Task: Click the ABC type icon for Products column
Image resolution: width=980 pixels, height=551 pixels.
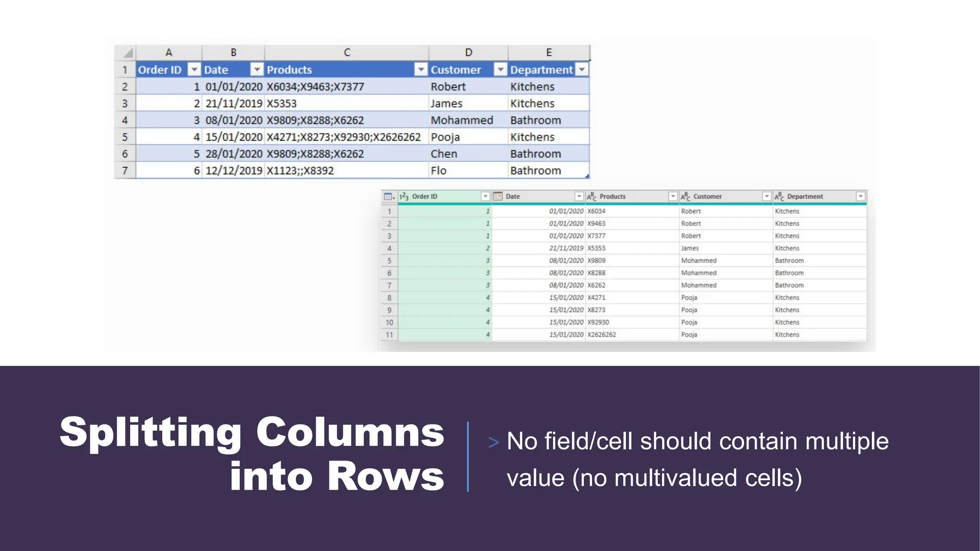Action: [591, 197]
